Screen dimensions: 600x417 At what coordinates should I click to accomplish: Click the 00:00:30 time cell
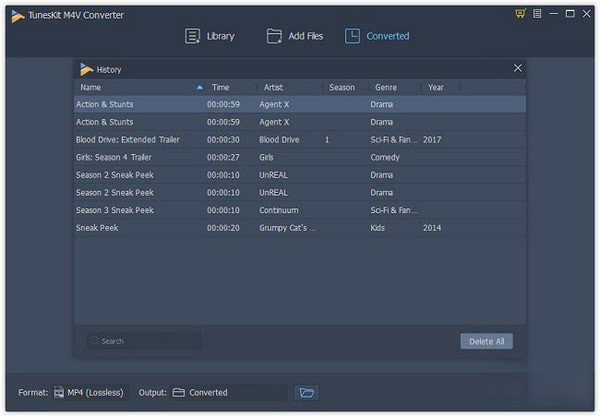(x=223, y=140)
